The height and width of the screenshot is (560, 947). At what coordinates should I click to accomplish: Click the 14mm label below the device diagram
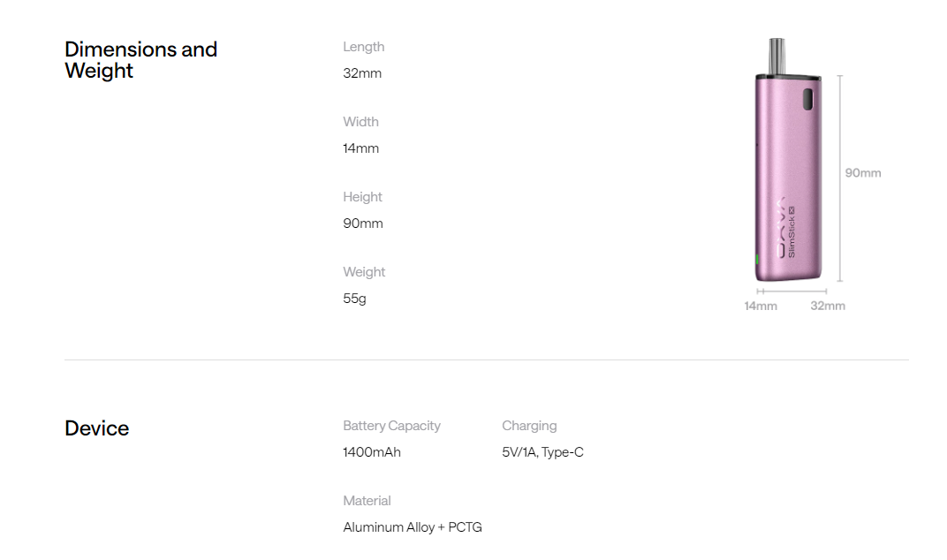pos(761,306)
